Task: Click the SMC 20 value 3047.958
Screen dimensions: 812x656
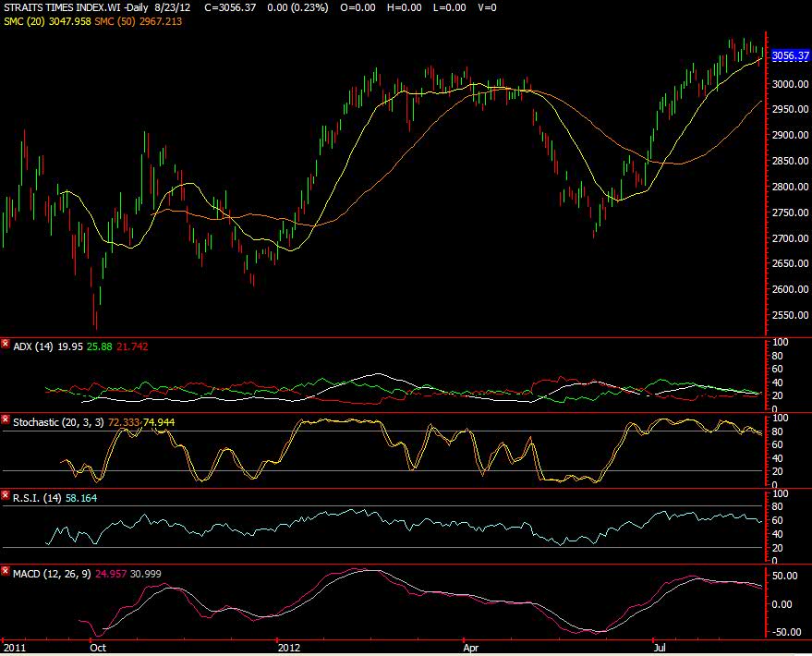Action: 69,21
